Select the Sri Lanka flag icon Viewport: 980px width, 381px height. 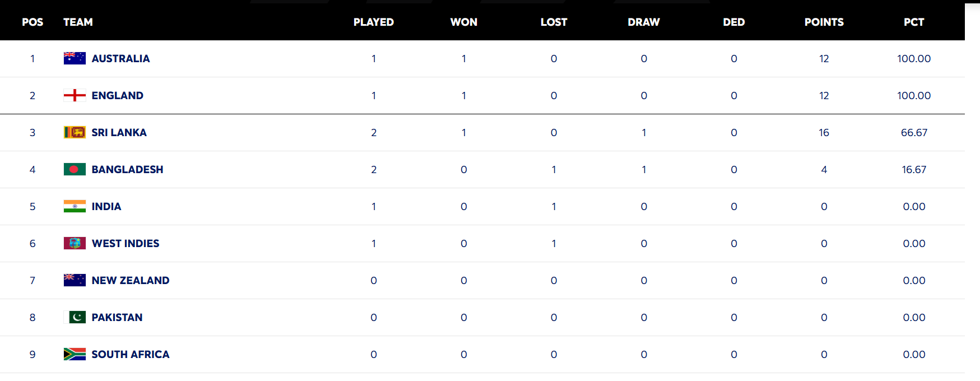pos(75,132)
